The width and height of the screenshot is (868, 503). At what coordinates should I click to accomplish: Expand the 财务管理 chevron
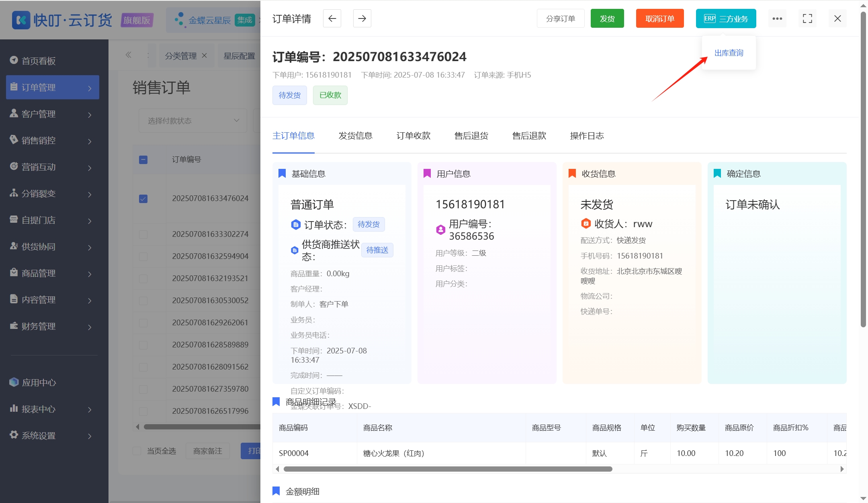click(x=90, y=327)
